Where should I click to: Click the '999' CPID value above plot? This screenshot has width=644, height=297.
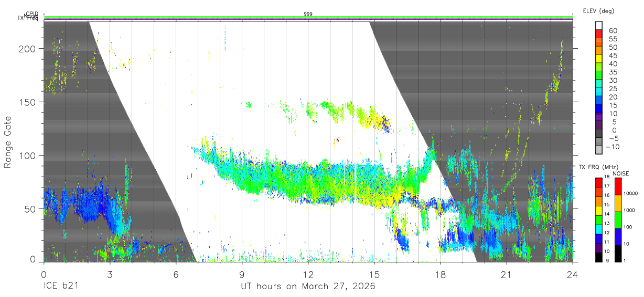point(308,14)
